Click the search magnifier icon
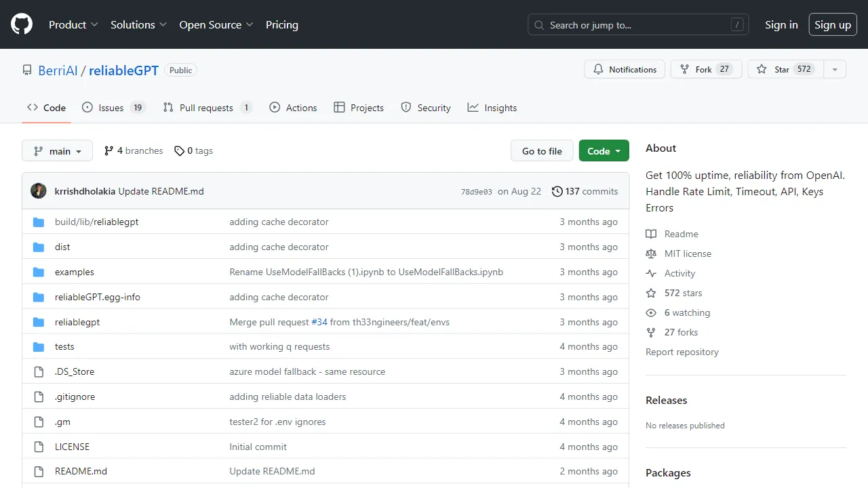This screenshot has width=868, height=488. pyautogui.click(x=539, y=25)
